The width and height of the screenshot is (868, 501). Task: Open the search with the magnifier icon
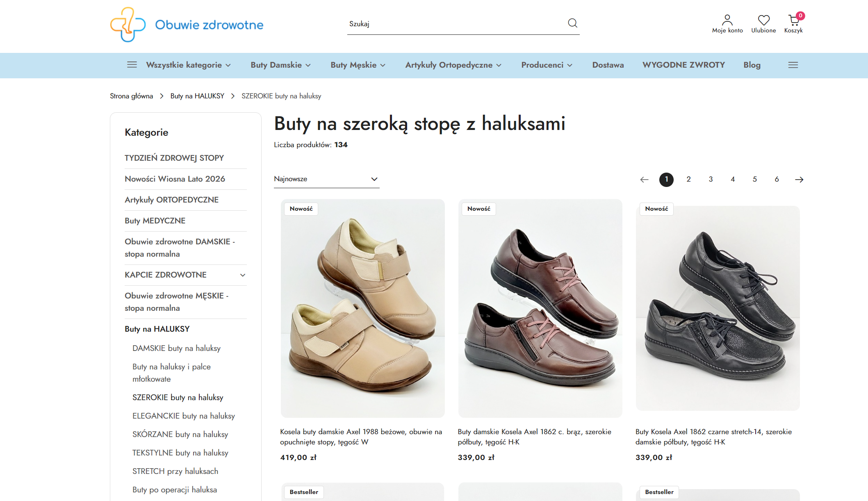(x=572, y=23)
